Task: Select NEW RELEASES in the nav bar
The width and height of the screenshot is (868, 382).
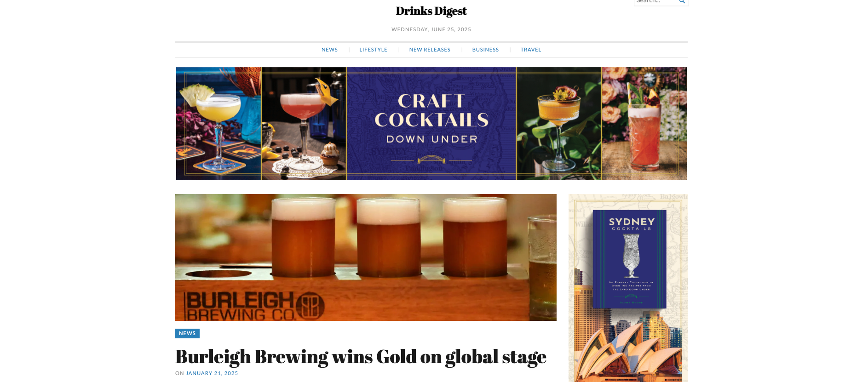Action: click(430, 50)
